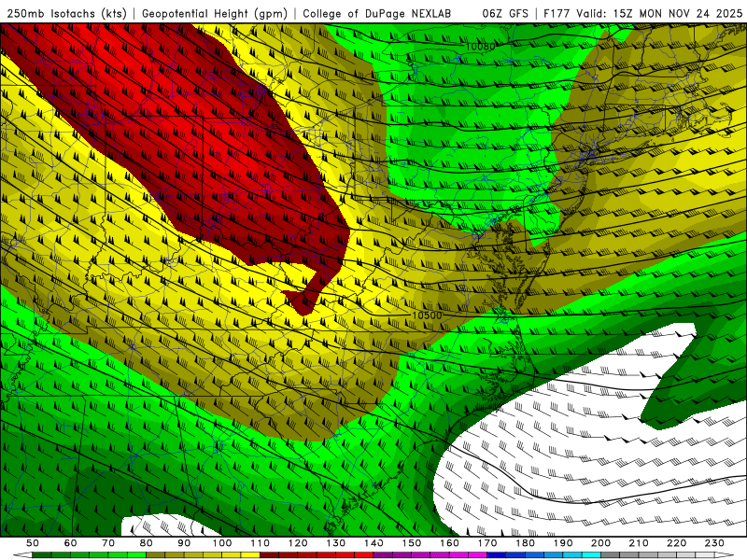Click the '06Z GFS' model run label
The image size is (747, 560).
[x=505, y=13]
